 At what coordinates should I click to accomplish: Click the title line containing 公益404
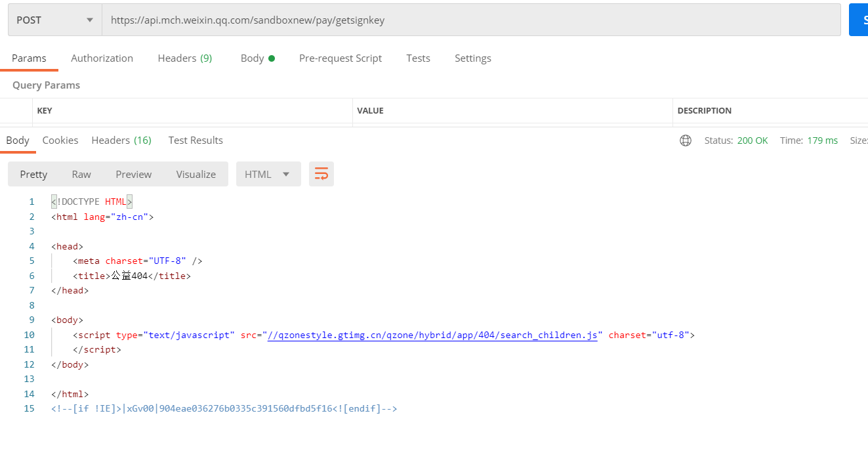coord(132,276)
